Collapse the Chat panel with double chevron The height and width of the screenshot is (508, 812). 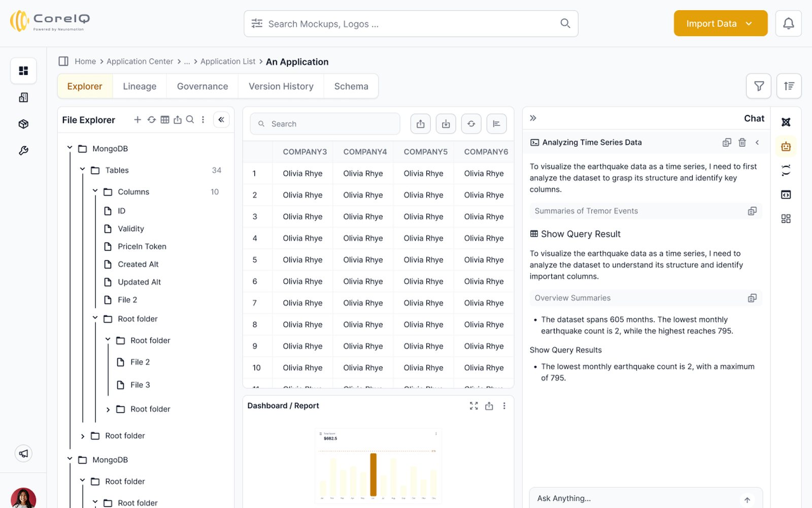point(533,118)
